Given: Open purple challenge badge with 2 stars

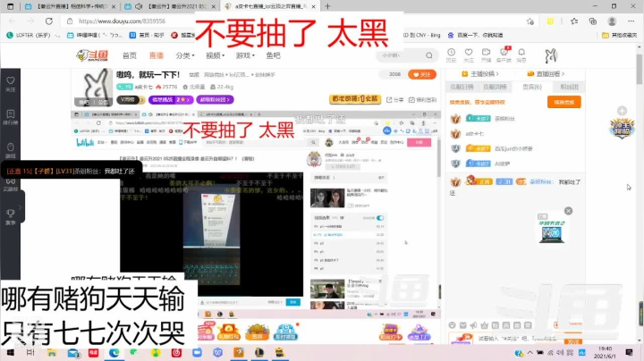Looking at the screenshot, I should coord(171,99).
